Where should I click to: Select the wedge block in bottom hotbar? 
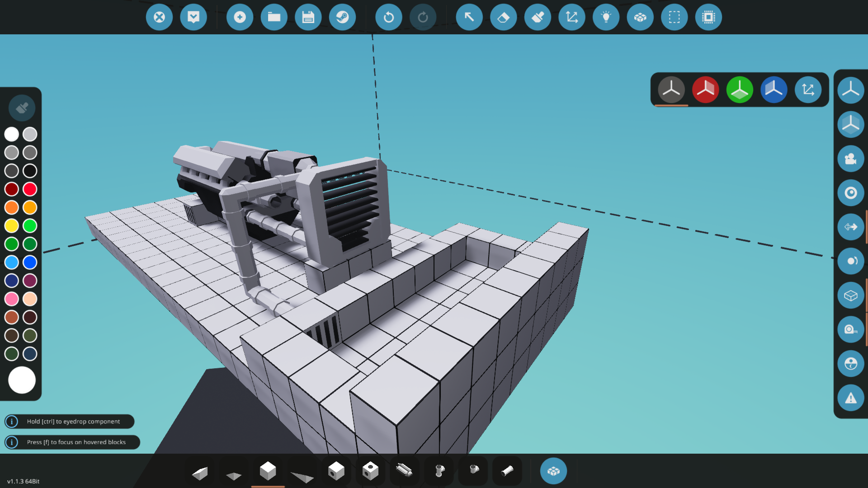pyautogui.click(x=199, y=473)
